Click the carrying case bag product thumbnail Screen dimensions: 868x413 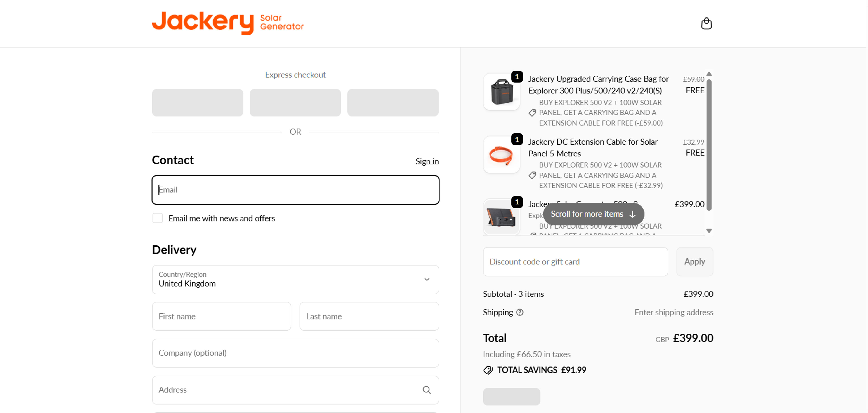click(501, 91)
